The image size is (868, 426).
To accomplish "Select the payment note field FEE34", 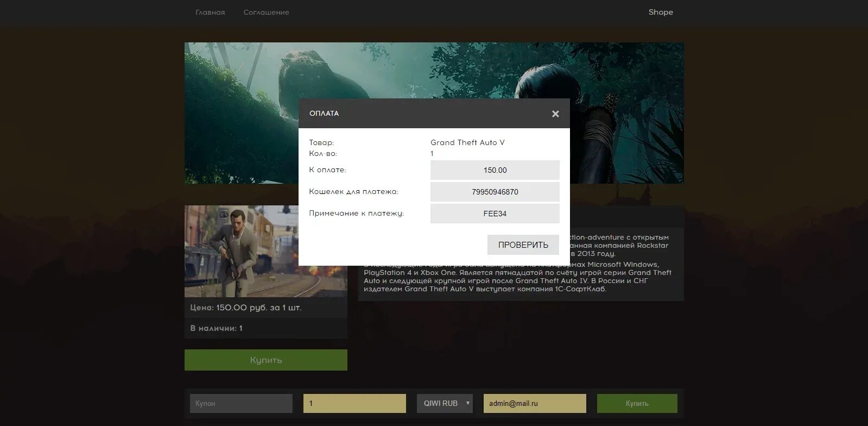I will 495,214.
